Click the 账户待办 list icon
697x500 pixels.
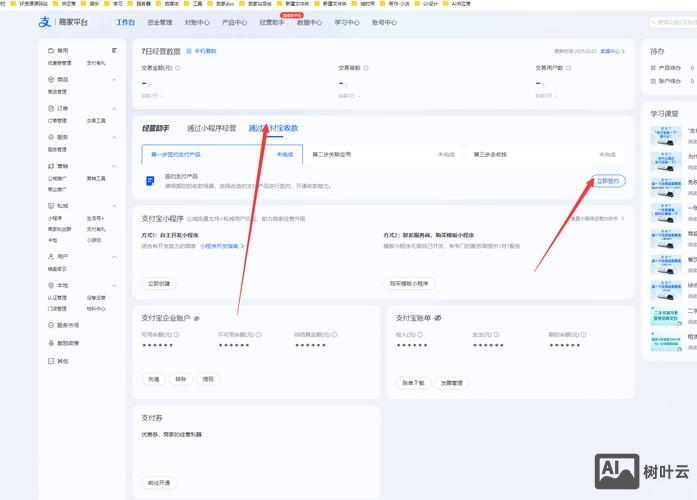653,81
